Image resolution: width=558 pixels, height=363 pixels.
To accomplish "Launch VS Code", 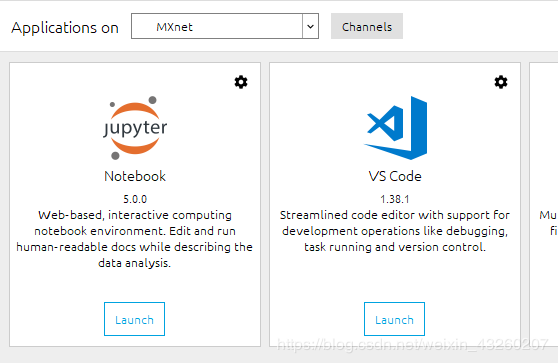I will (394, 319).
